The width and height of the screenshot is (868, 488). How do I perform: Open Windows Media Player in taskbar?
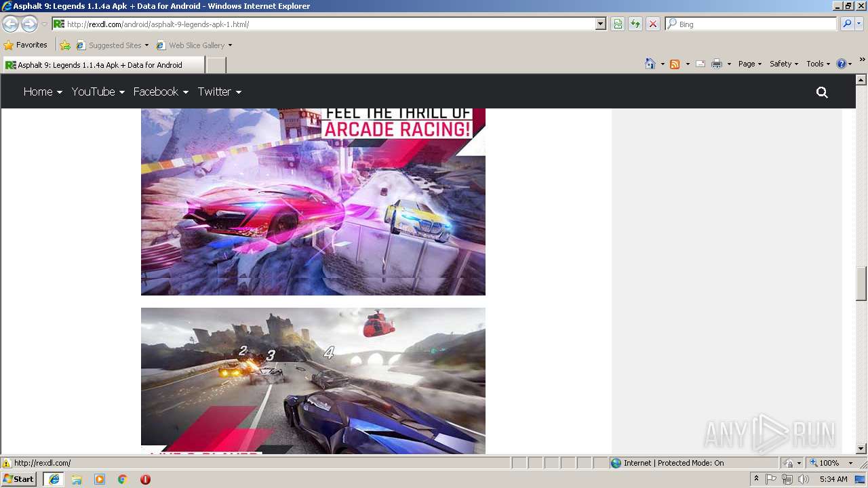[100, 479]
